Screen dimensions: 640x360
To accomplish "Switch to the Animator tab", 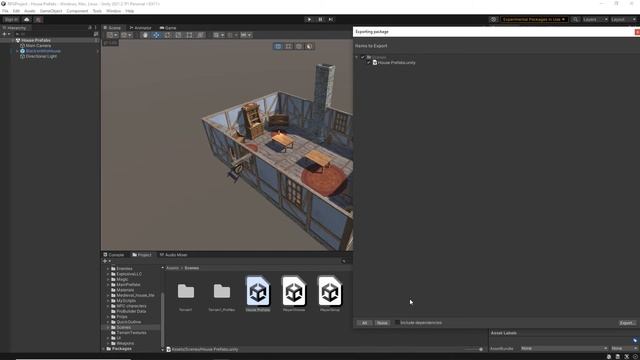I will point(140,28).
